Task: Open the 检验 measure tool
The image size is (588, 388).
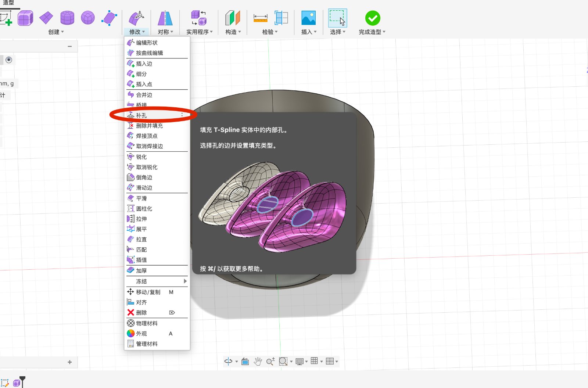Action: coord(260,18)
